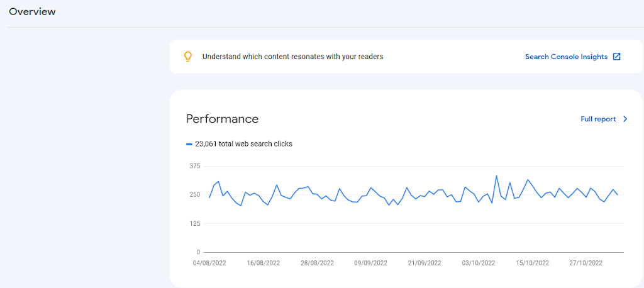Click the external link icon beside Insights
This screenshot has width=644, height=288.
pyautogui.click(x=616, y=57)
